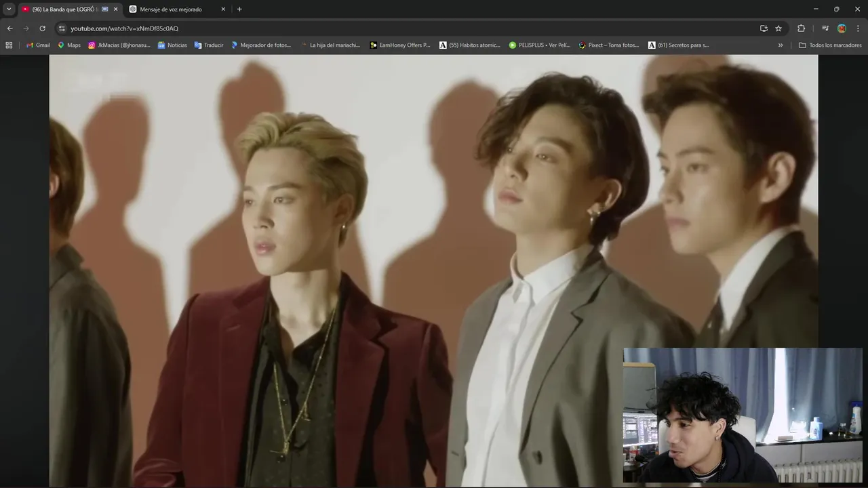The height and width of the screenshot is (488, 868).
Task: Open Todos los marcadores folder
Action: coord(830,45)
